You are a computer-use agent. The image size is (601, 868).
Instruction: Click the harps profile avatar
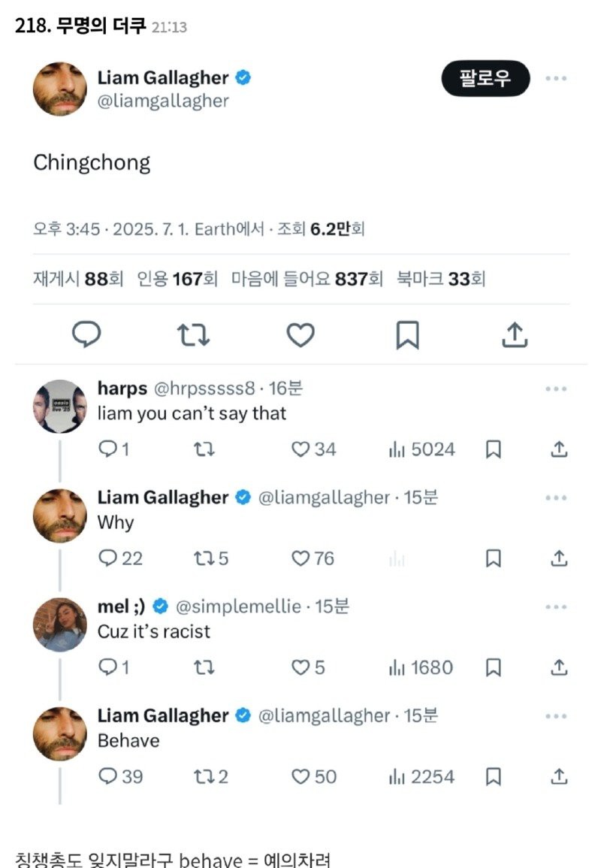(x=60, y=407)
